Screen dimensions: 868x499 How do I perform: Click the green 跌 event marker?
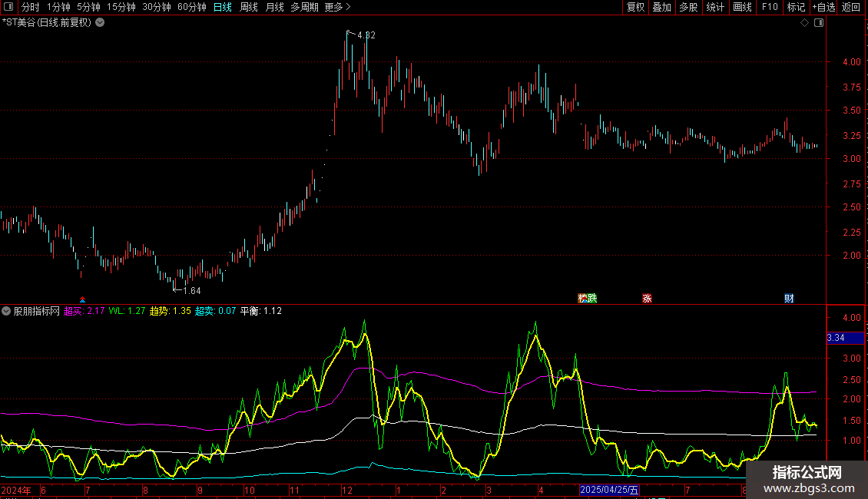pos(592,298)
